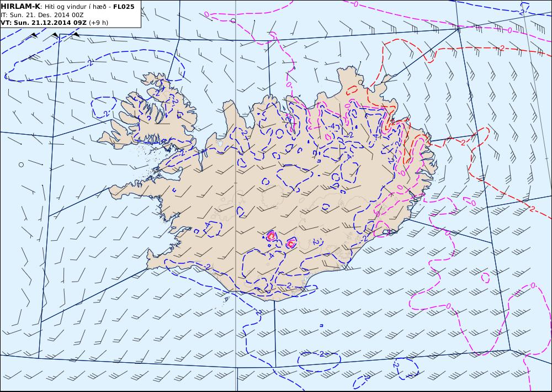Viewport: 552px width, 392px height.
Task: Click the '(+9 h)' forecast offset text
Action: [x=99, y=23]
